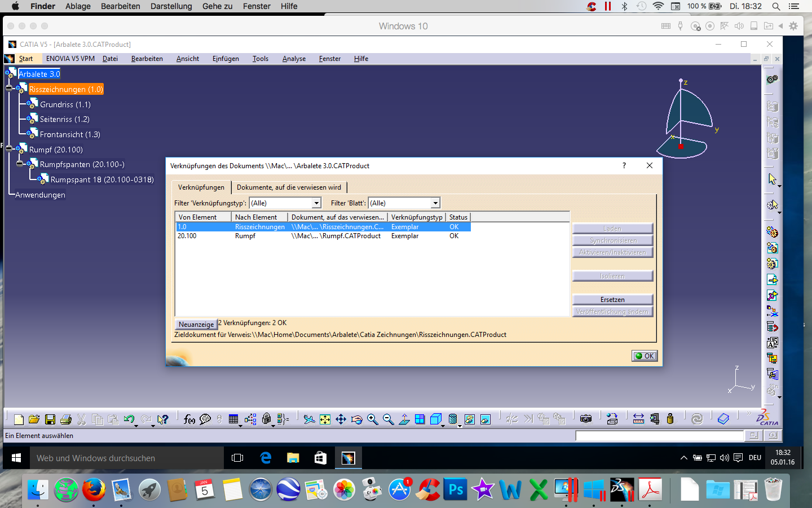Open the Einfügen menu
812x508 pixels.
pos(226,59)
